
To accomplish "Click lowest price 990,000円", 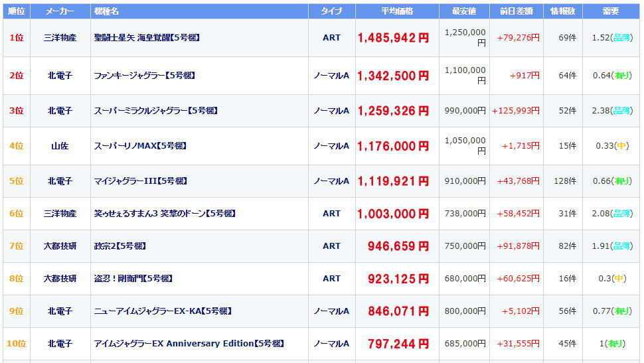I will coord(465,111).
